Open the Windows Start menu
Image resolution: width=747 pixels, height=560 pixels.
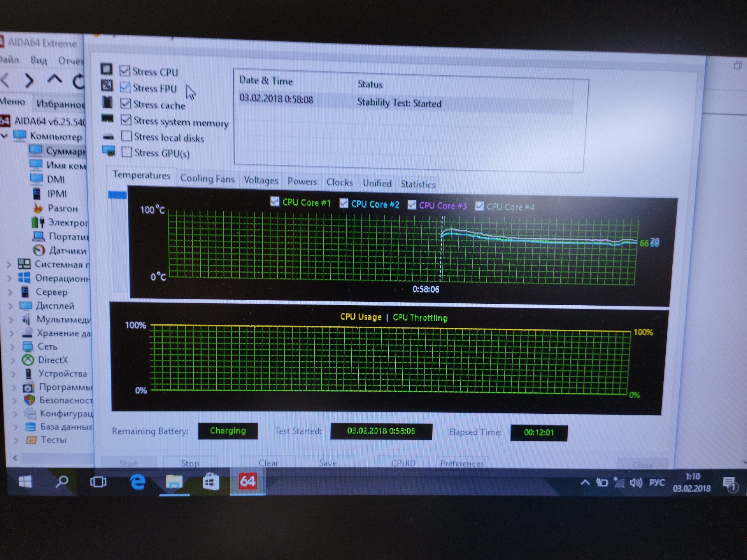point(25,482)
